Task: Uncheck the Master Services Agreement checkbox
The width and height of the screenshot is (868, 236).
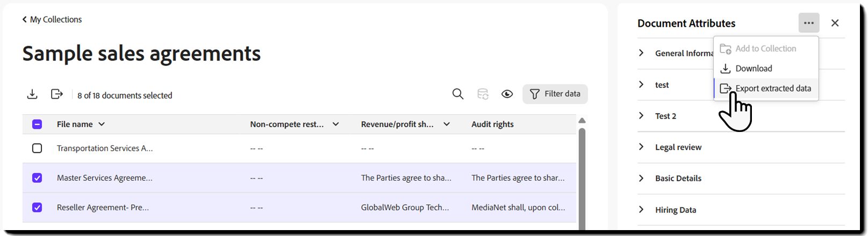Action: 37,178
